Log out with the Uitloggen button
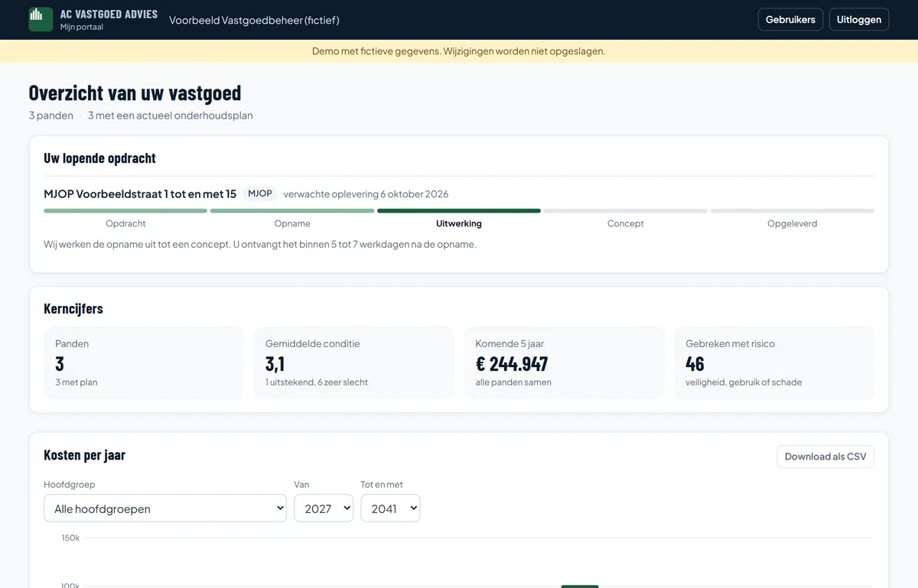This screenshot has height=588, width=918. [859, 19]
